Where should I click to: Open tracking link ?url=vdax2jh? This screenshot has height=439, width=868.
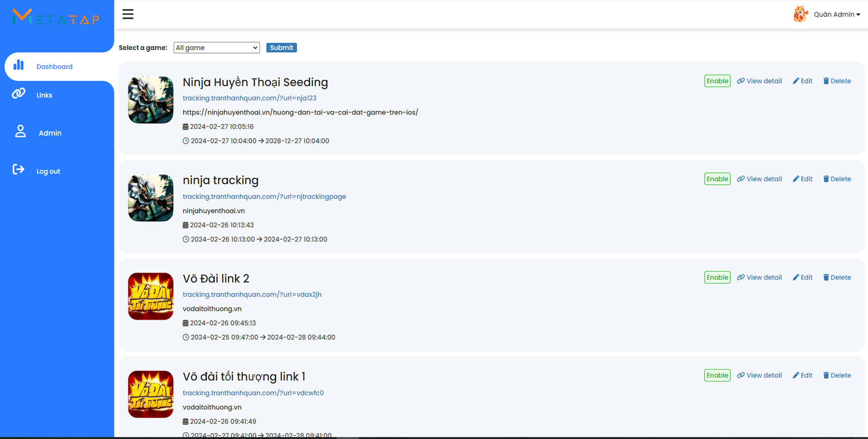[252, 295]
